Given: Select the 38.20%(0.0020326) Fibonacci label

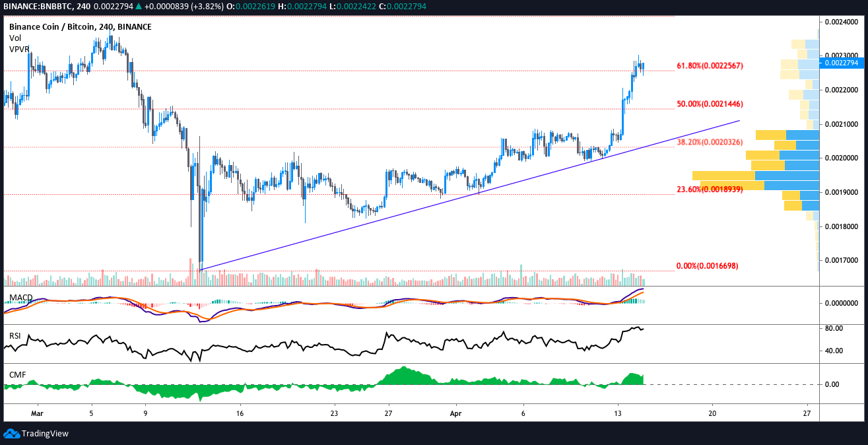Looking at the screenshot, I should (x=710, y=143).
